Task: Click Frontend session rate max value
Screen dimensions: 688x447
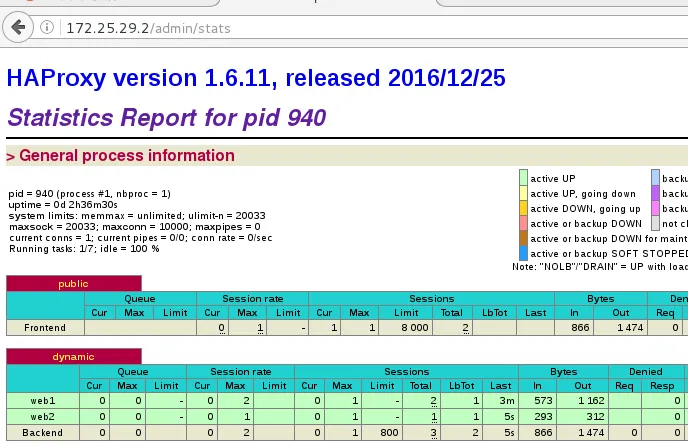Action: 260,328
